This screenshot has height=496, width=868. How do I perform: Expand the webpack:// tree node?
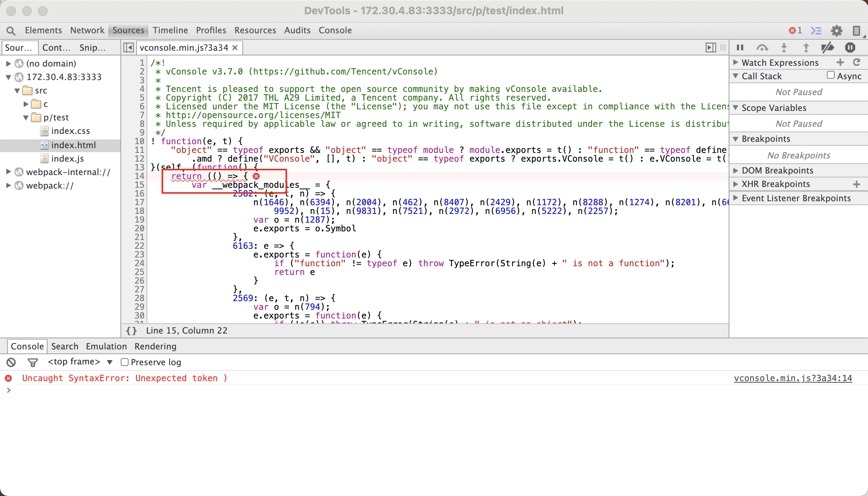tap(8, 185)
